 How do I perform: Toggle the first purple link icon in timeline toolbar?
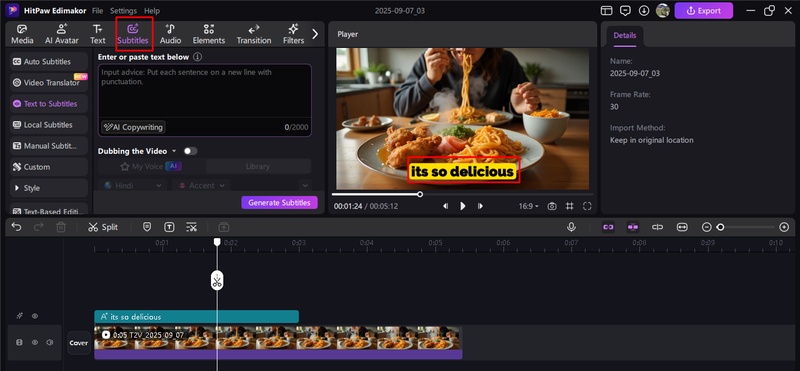pos(608,227)
